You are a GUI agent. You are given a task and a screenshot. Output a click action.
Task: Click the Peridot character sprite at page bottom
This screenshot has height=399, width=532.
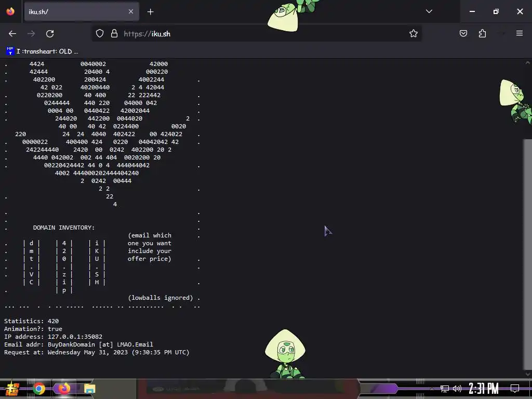(x=285, y=353)
